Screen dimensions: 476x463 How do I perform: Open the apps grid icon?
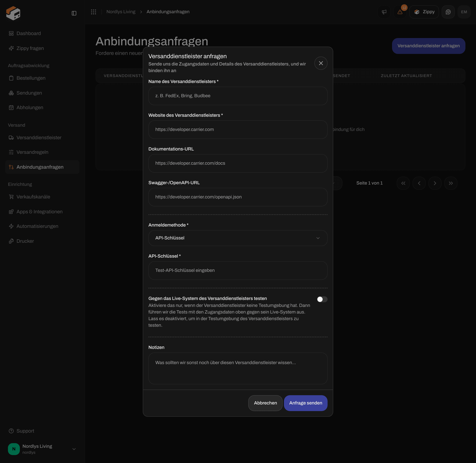94,12
